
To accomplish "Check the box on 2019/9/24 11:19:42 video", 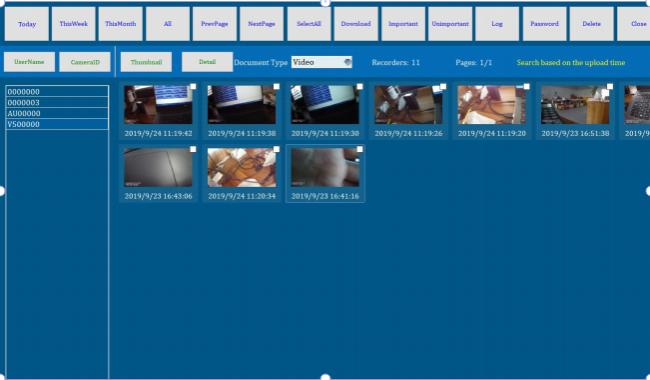I will click(x=193, y=86).
